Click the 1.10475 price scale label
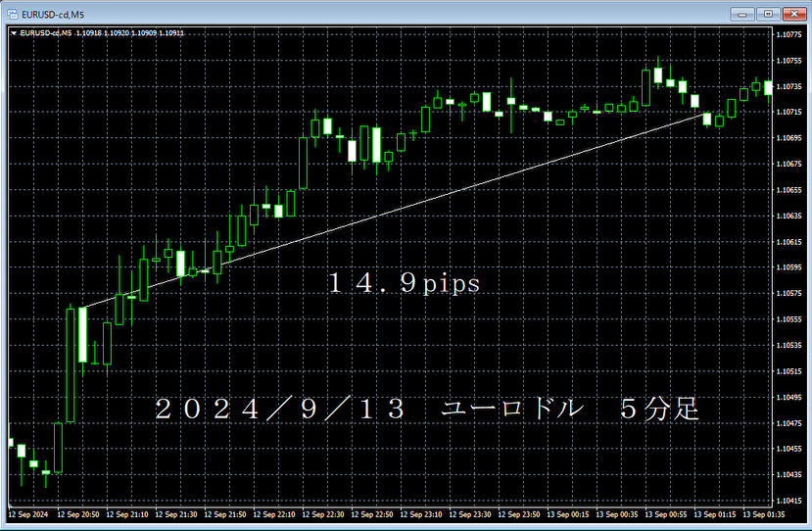This screenshot has height=531, width=812. click(x=789, y=423)
